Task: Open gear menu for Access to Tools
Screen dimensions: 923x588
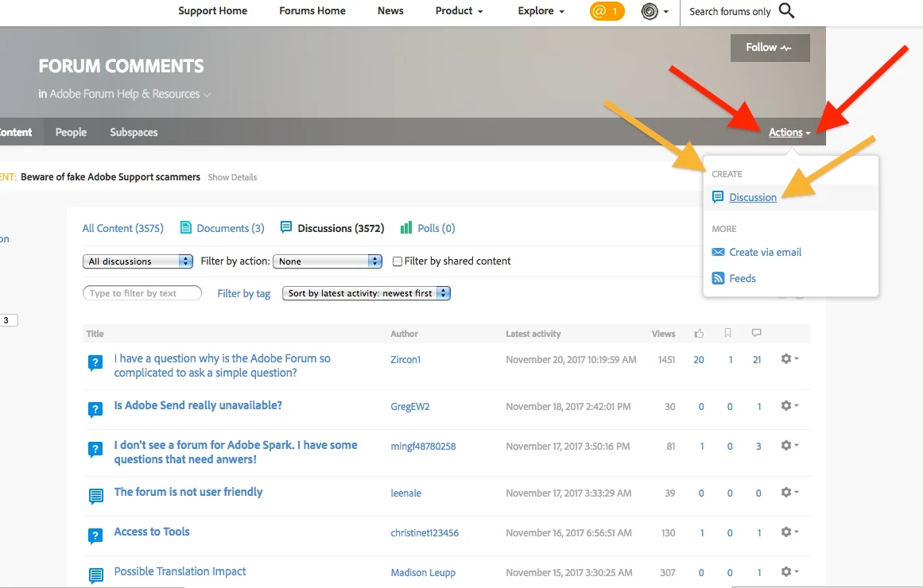Action: point(789,532)
